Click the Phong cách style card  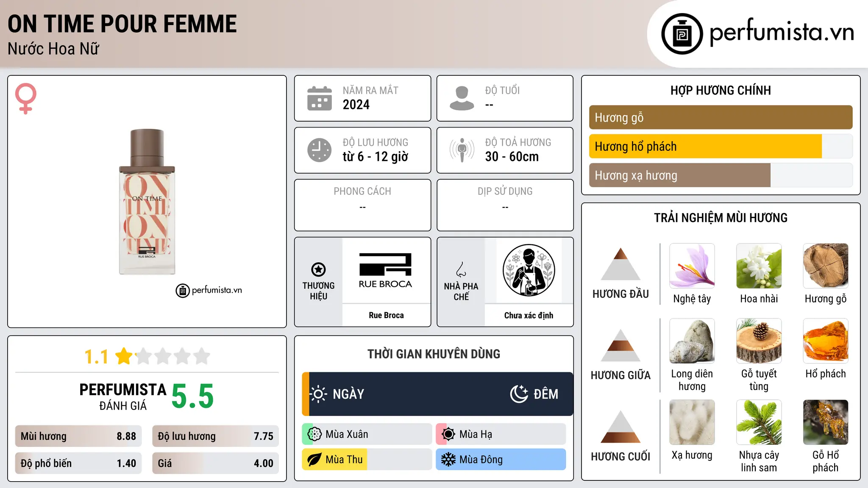362,205
